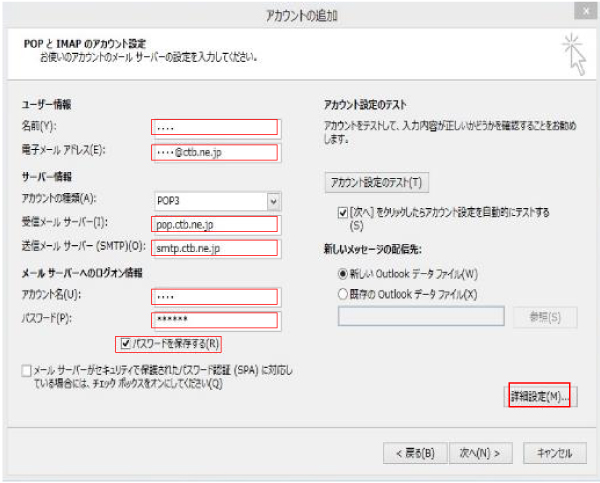
Task: Open the アカウントの種類 POP3 dropdown
Action: click(x=217, y=201)
